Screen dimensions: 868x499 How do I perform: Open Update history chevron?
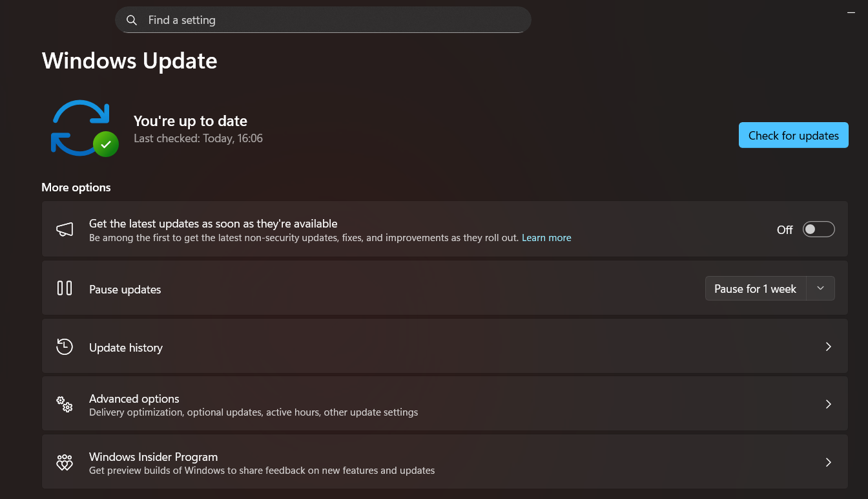point(828,347)
